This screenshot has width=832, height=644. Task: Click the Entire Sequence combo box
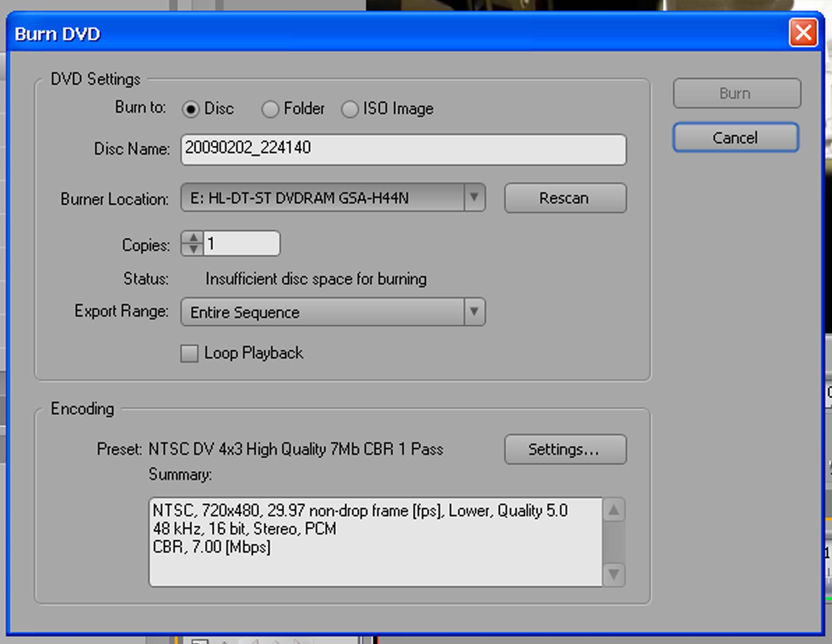point(322,312)
